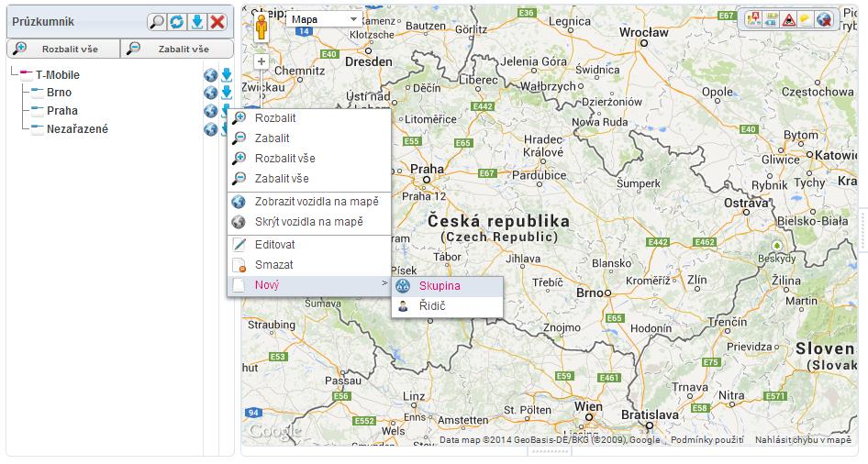The height and width of the screenshot is (464, 868).
Task: Click the Česká republika country label
Action: coord(498,222)
